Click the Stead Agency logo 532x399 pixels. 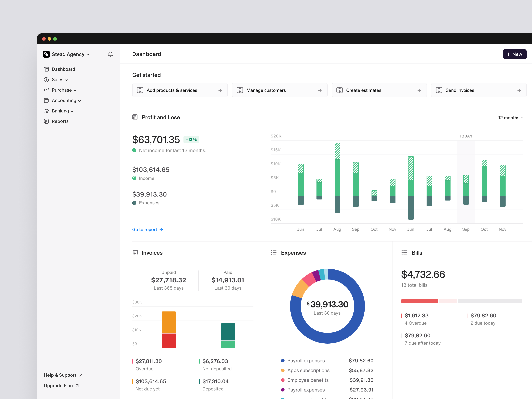click(x=46, y=54)
